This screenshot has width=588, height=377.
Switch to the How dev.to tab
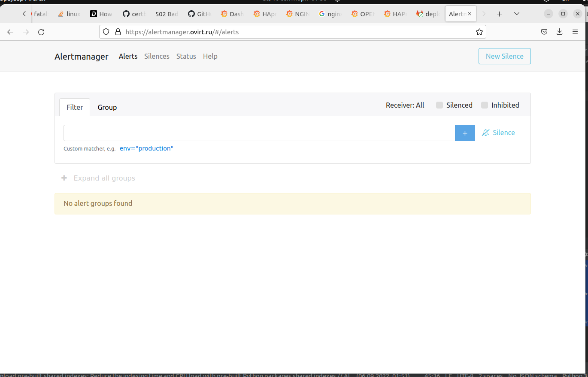click(x=101, y=14)
